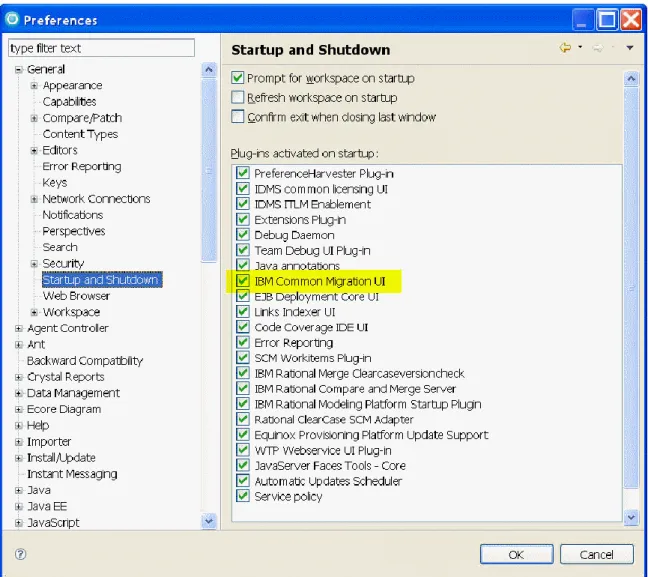Image resolution: width=648 pixels, height=577 pixels.
Task: Expand the Appearance node
Action: pos(34,86)
